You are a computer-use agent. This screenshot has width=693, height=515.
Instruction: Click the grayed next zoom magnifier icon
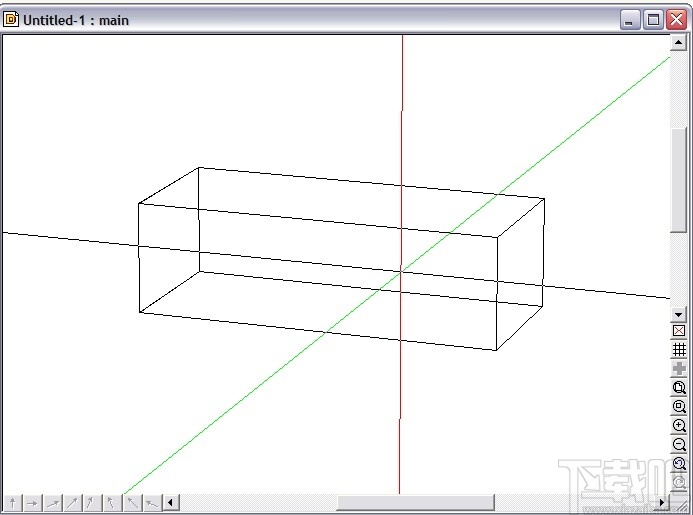click(679, 482)
